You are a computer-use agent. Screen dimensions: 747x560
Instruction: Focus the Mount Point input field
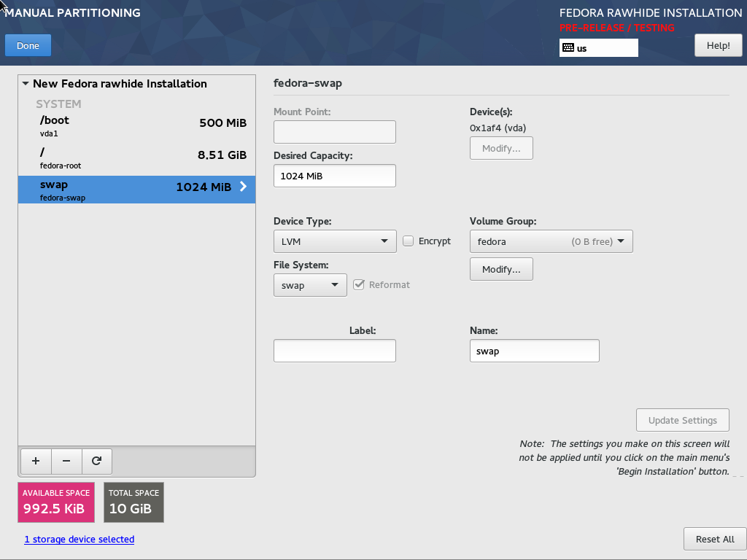[x=335, y=132]
